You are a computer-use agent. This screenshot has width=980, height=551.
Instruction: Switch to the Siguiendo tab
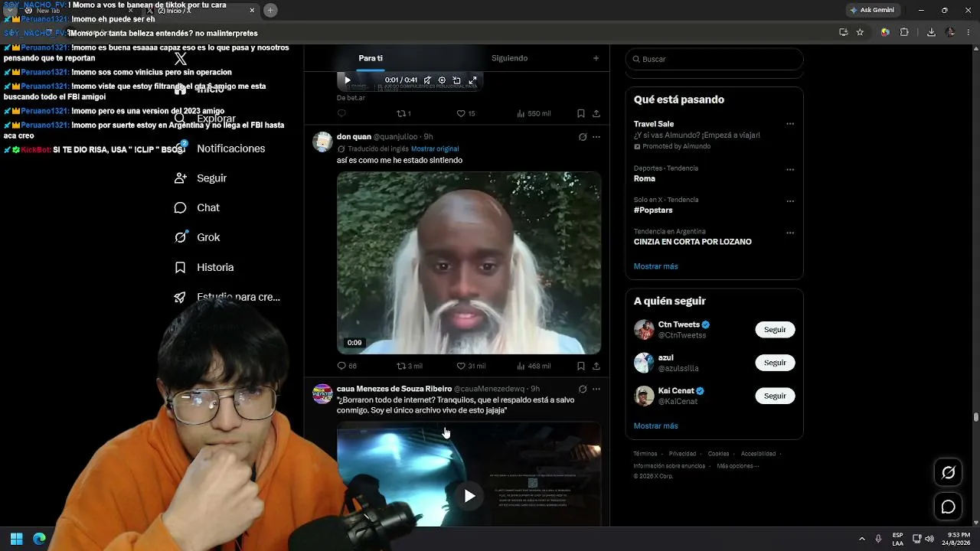click(x=509, y=58)
